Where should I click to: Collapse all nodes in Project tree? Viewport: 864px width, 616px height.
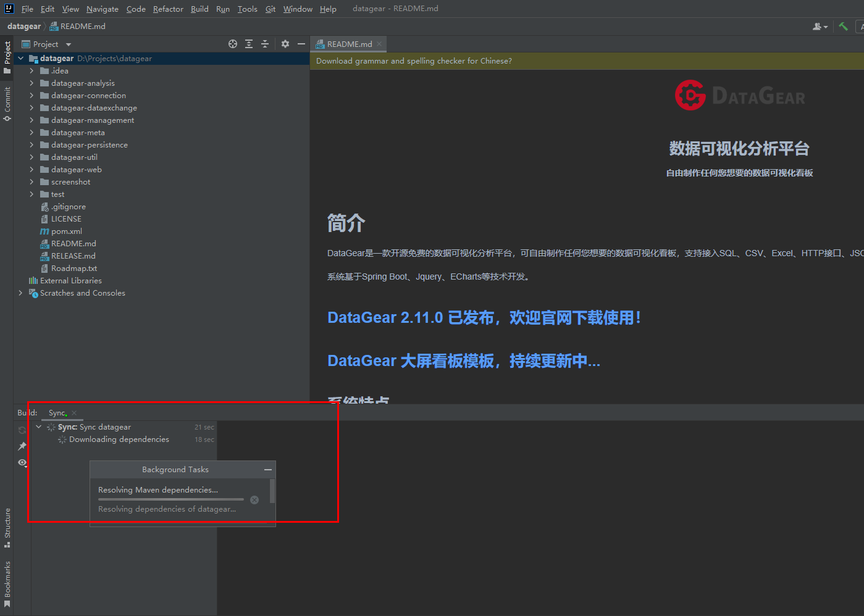click(264, 44)
